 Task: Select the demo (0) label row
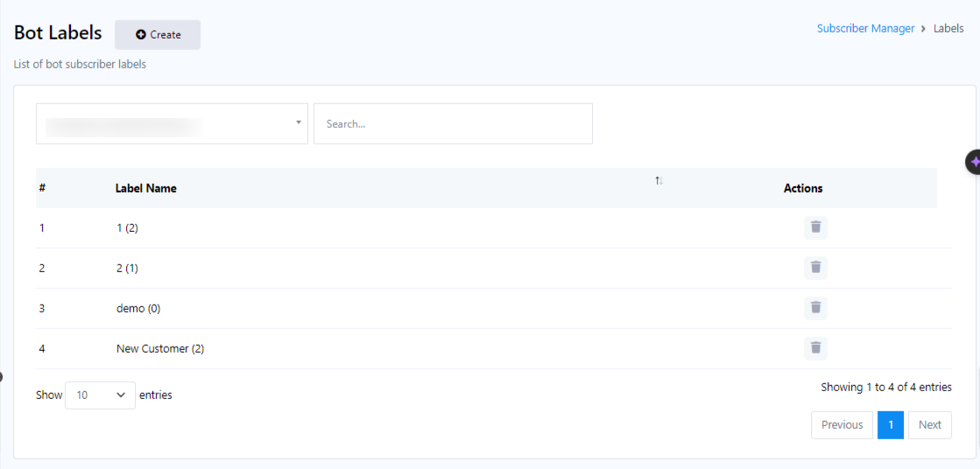pyautogui.click(x=138, y=308)
